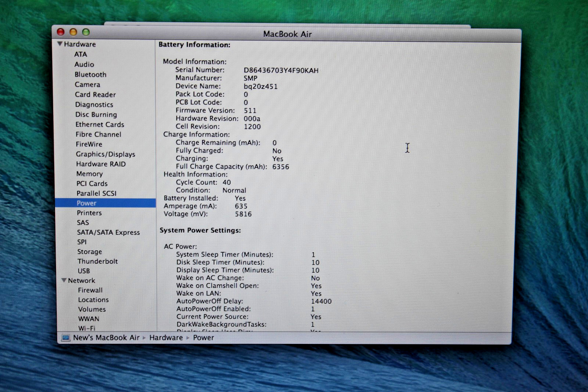Select the Hardware category heading
Screen dimensions: 588x392
[80, 44]
